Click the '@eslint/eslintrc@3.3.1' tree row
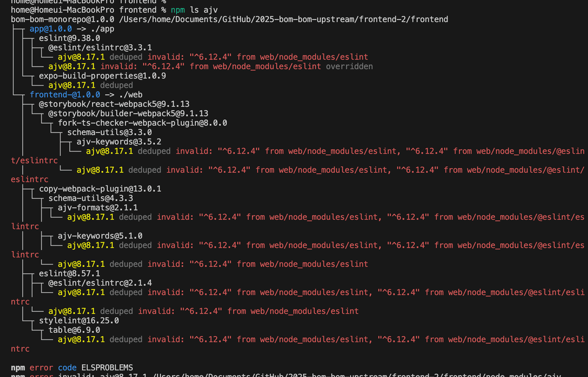 pyautogui.click(x=100, y=47)
